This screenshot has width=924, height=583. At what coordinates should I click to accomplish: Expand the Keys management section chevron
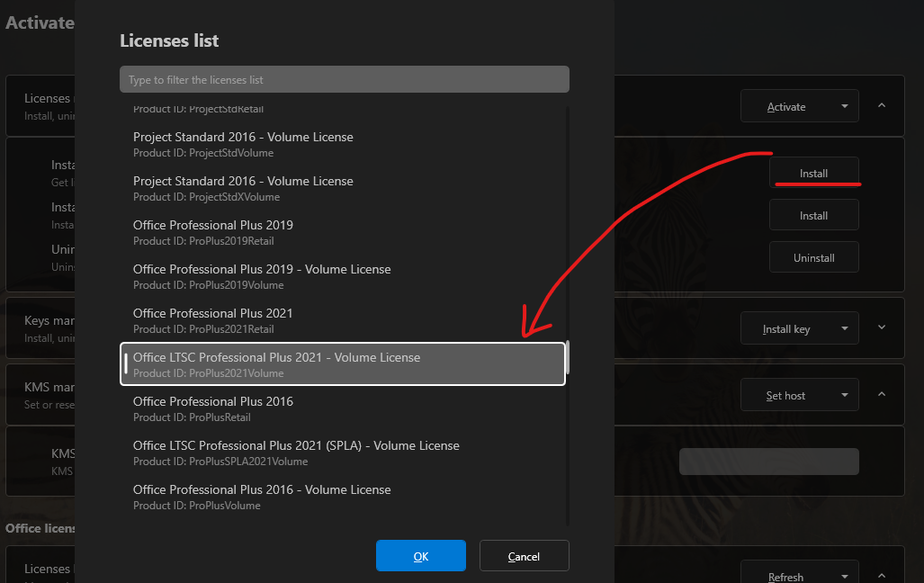pos(882,328)
